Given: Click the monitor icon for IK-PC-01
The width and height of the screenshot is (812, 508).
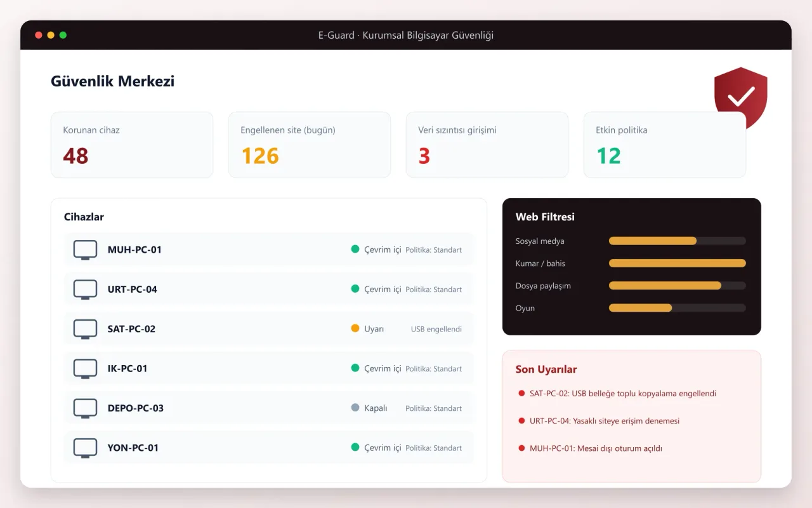Looking at the screenshot, I should 85,368.
